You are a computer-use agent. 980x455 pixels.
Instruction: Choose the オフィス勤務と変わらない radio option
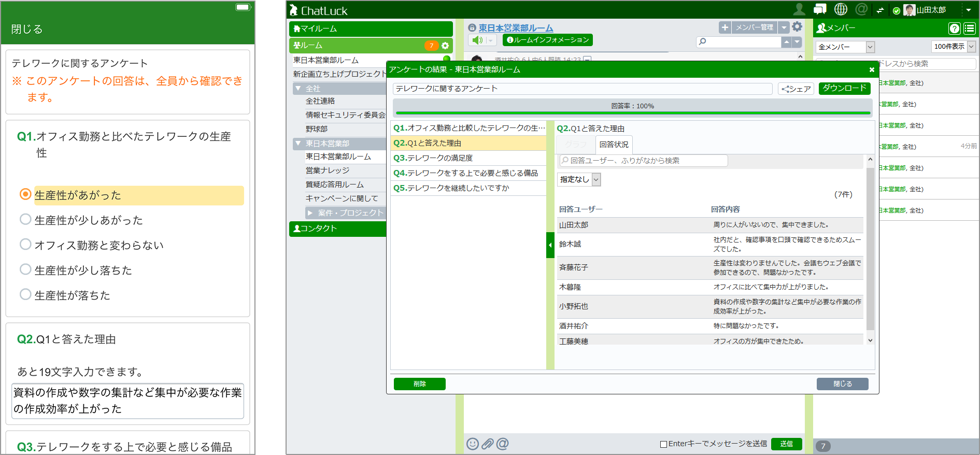25,244
